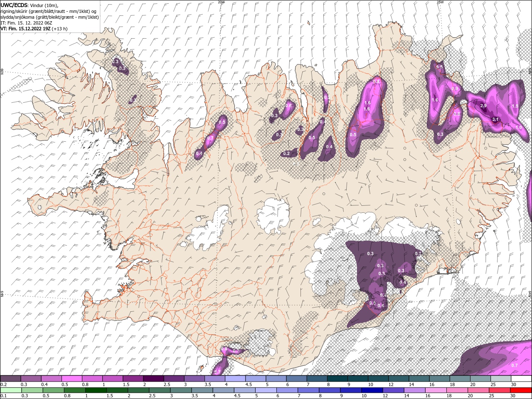Pick the snow scale swatch starting at 12
Image resolution: width=532 pixels, height=399 pixels.
pos(399,379)
